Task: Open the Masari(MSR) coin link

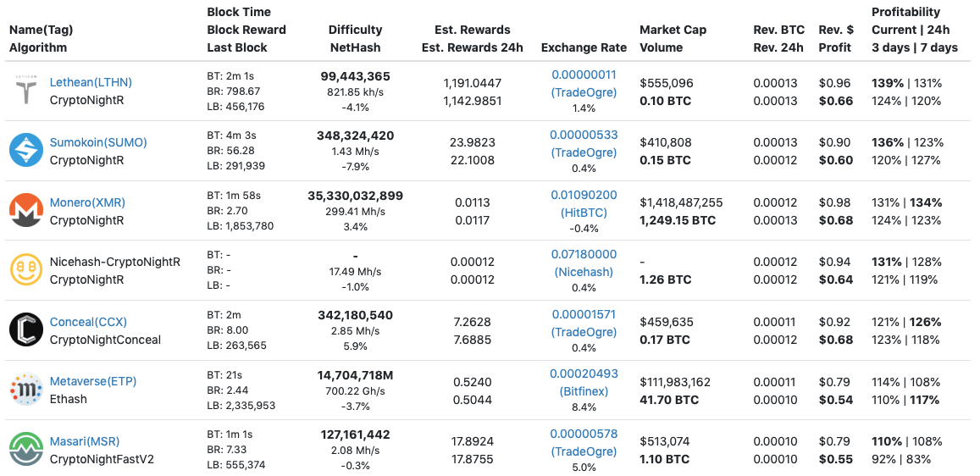Action: coord(85,441)
